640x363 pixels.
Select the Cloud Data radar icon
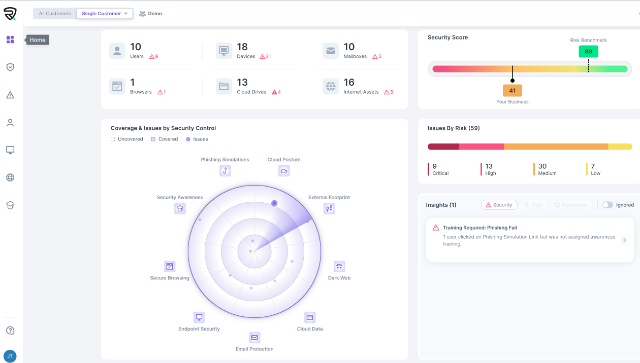click(310, 317)
